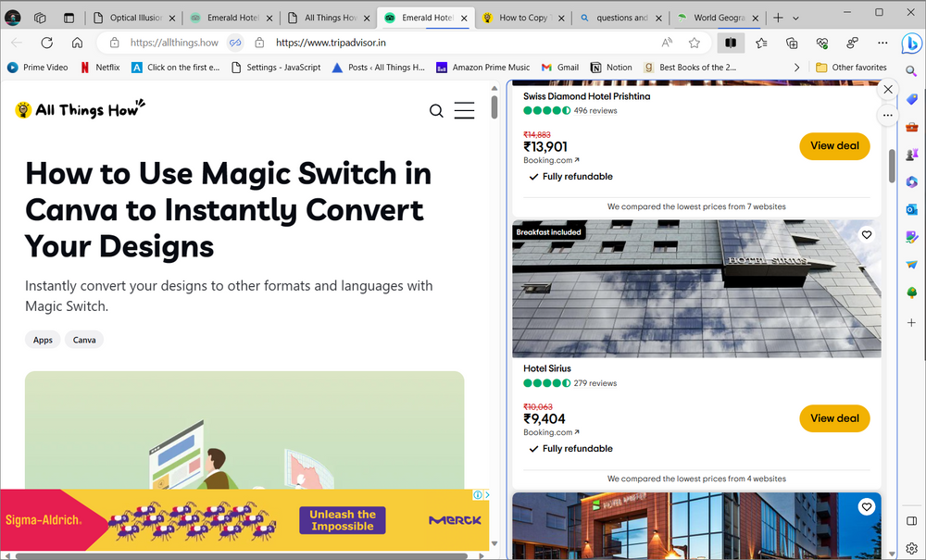Open Browser essentials from the toolbar
This screenshot has height=560, width=926.
pos(821,43)
